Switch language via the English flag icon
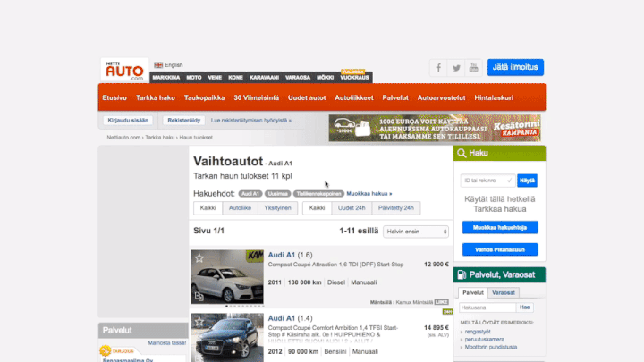This screenshot has width=644, height=362. coord(158,65)
